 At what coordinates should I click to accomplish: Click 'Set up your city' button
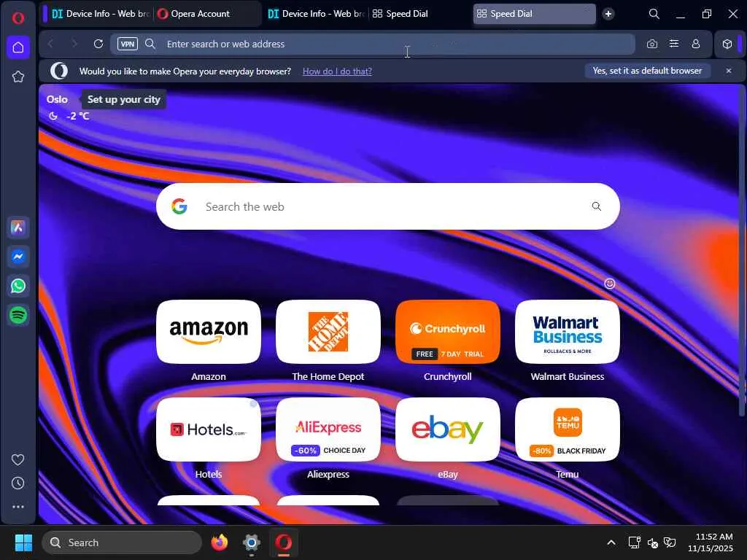[124, 99]
